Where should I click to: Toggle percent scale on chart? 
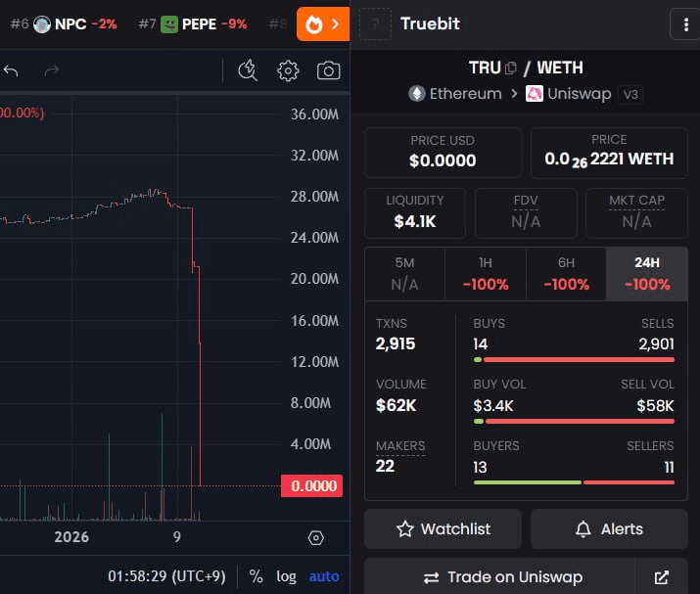(256, 576)
